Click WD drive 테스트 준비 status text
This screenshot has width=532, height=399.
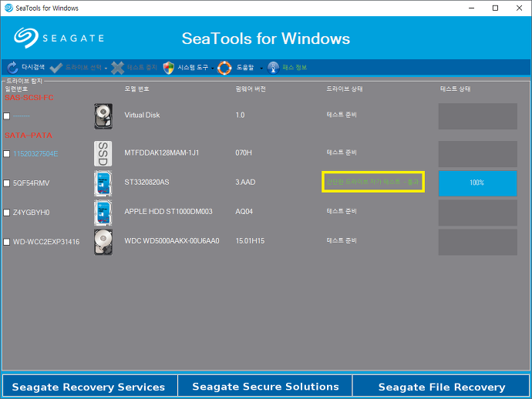click(x=342, y=240)
